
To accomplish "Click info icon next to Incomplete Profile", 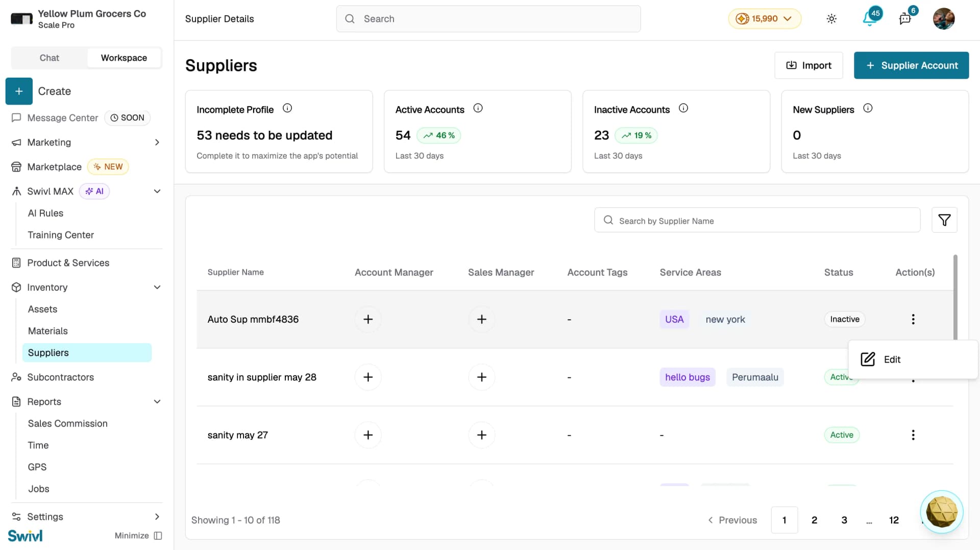I will click(287, 108).
